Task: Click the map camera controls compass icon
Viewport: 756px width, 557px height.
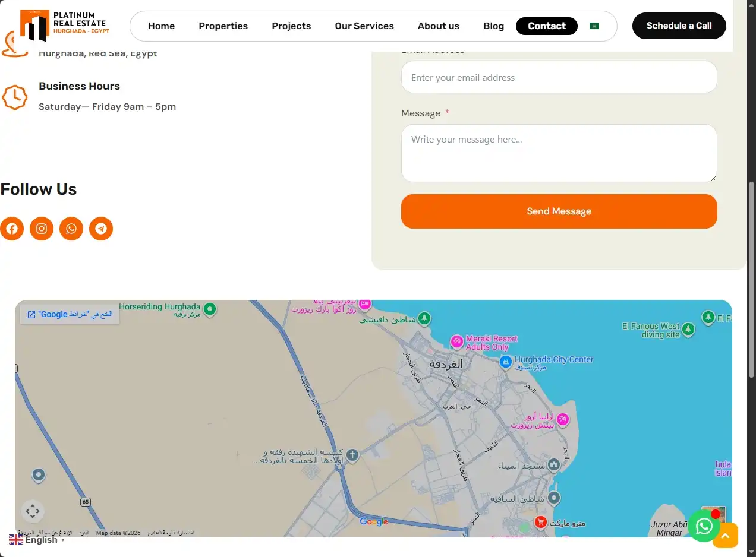Action: pyautogui.click(x=33, y=511)
